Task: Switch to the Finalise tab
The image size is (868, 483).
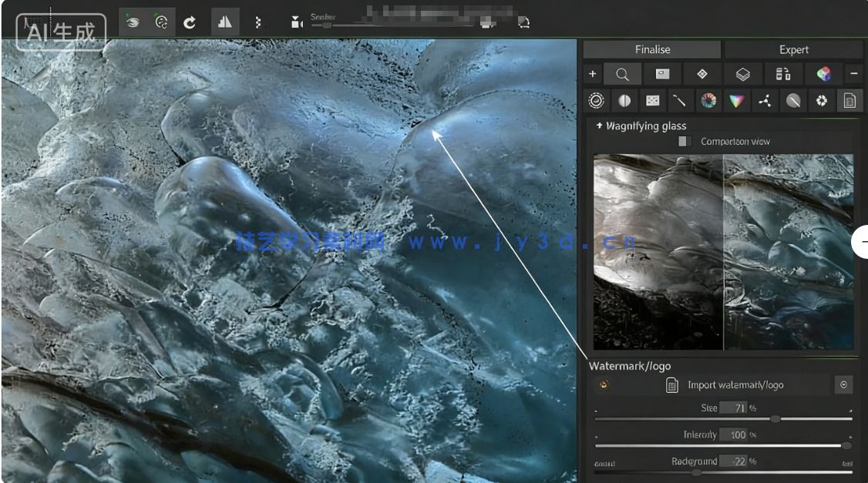Action: (x=652, y=49)
